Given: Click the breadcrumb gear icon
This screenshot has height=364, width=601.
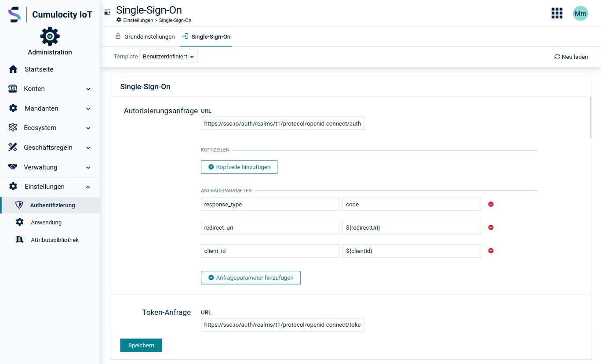Looking at the screenshot, I should (x=119, y=20).
